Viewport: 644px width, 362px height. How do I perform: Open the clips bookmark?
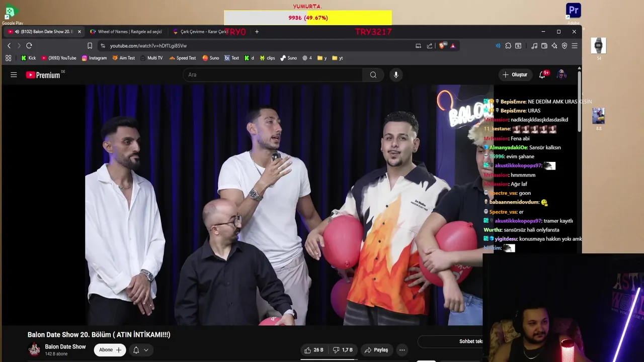pos(267,58)
